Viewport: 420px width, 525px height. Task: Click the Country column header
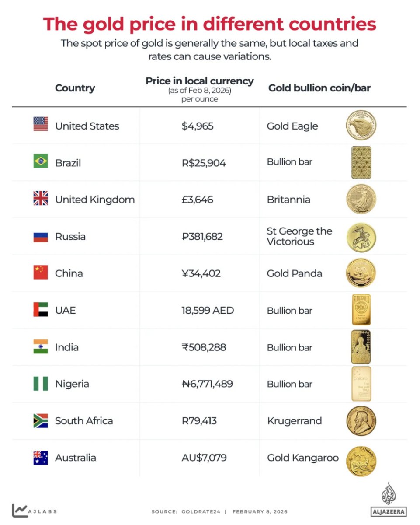(x=75, y=88)
